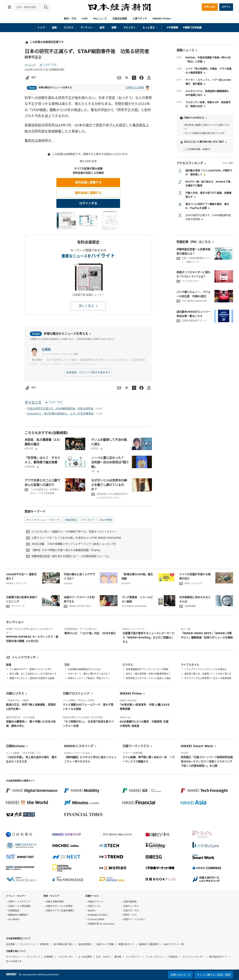This screenshot has width=239, height=980.
Task: Share on X icon under article date
Action: 134,78
